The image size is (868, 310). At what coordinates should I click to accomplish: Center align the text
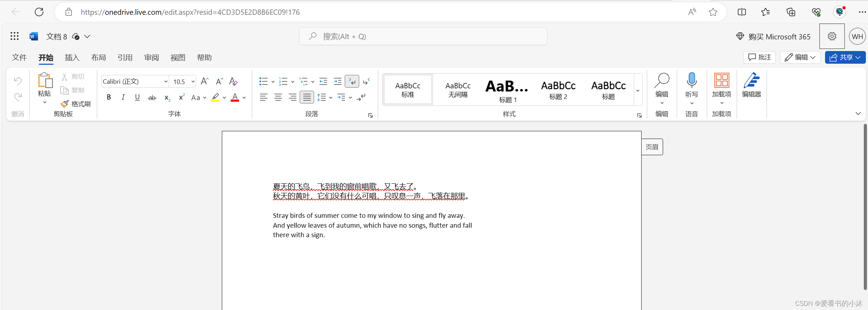pyautogui.click(x=278, y=97)
